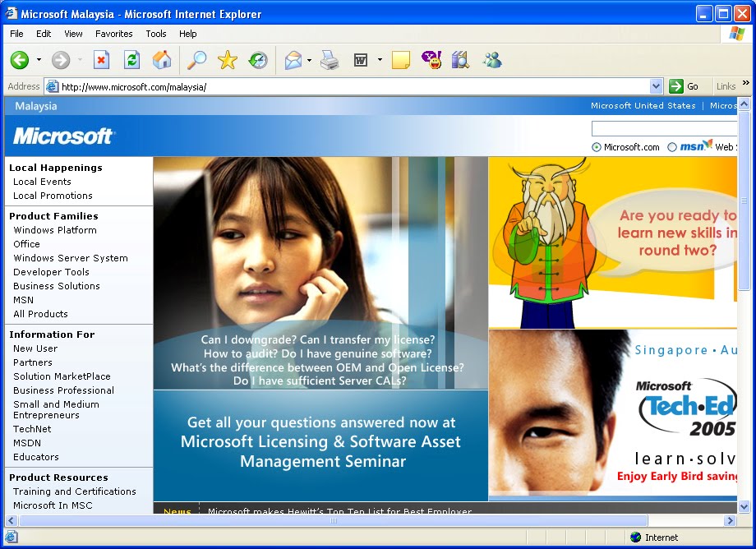Follow the Microsoft United States link
The image size is (756, 549).
coord(643,105)
